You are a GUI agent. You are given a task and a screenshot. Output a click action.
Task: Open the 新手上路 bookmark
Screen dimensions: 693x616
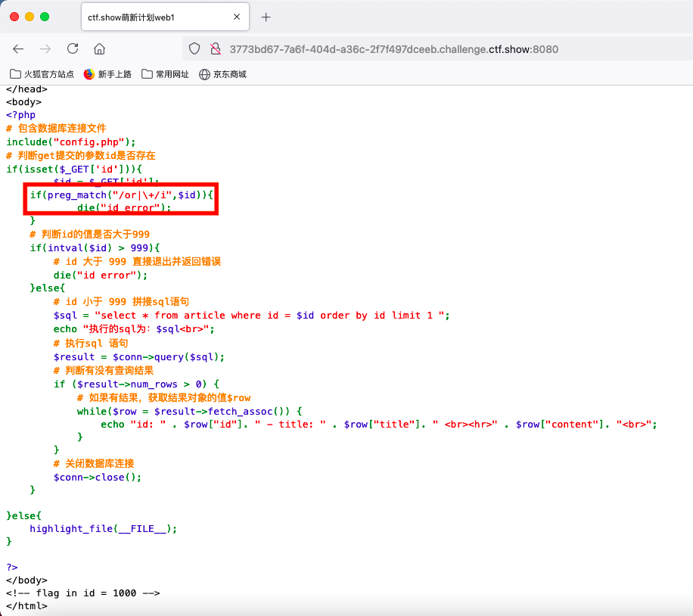pos(108,74)
